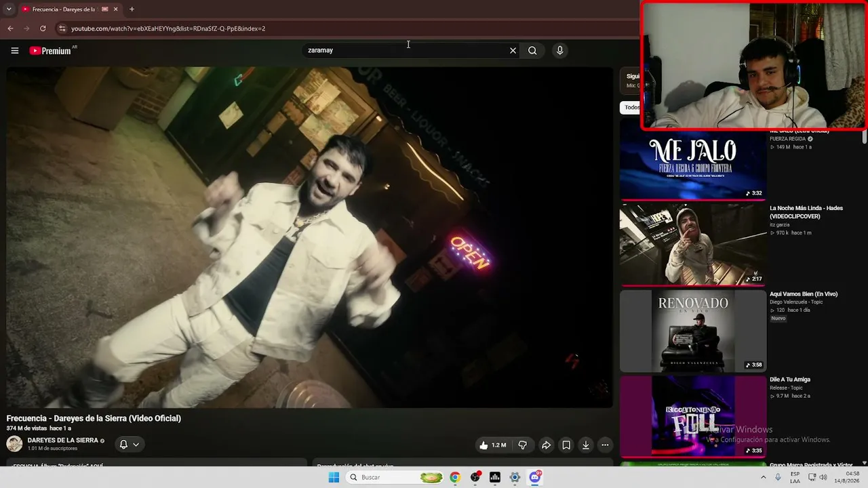
Task: Click Release - Topic channel name
Action: tap(786, 388)
